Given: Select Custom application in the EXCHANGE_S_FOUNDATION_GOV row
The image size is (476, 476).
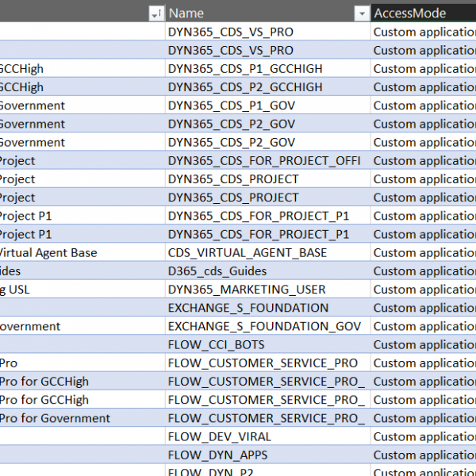Looking at the screenshot, I should tap(424, 326).
